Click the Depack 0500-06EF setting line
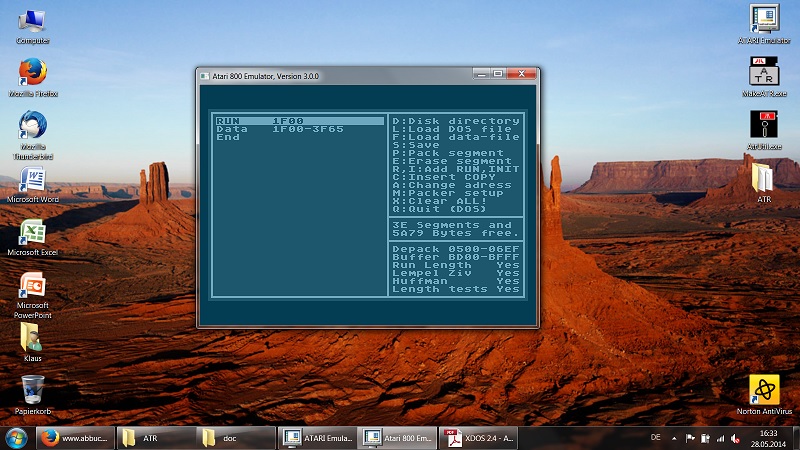800x450 pixels. point(456,249)
